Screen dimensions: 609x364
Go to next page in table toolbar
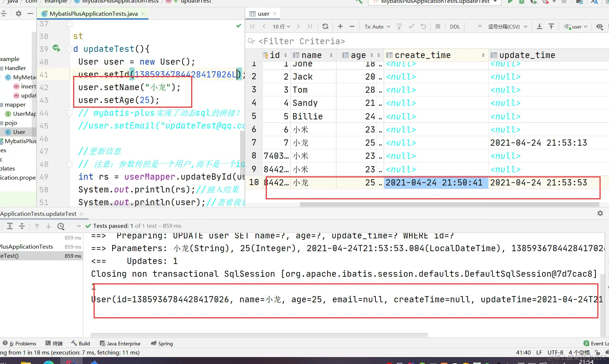click(298, 26)
